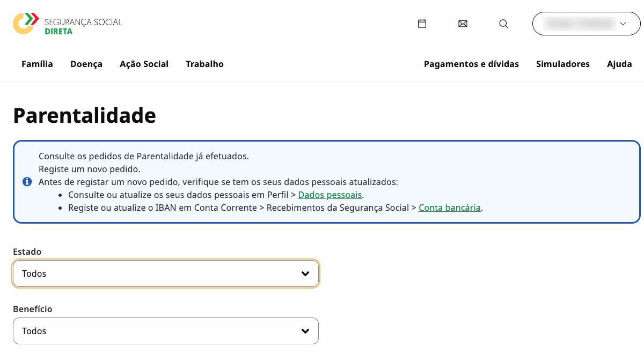644x362 pixels.
Task: Open the Trabalho menu
Action: point(204,64)
